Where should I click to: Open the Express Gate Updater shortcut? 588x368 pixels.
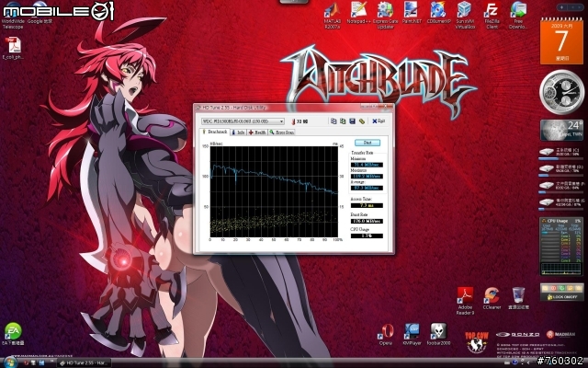point(385,15)
